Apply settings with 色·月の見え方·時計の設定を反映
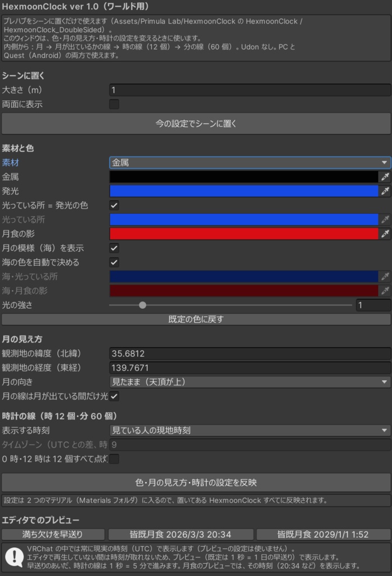This screenshot has width=392, height=576. [196, 482]
